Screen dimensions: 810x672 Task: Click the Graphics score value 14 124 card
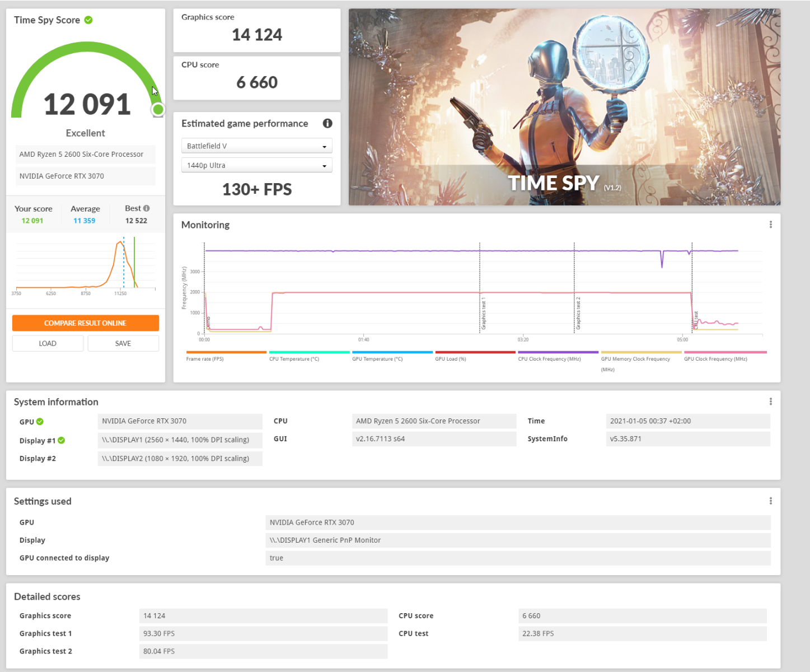(257, 31)
